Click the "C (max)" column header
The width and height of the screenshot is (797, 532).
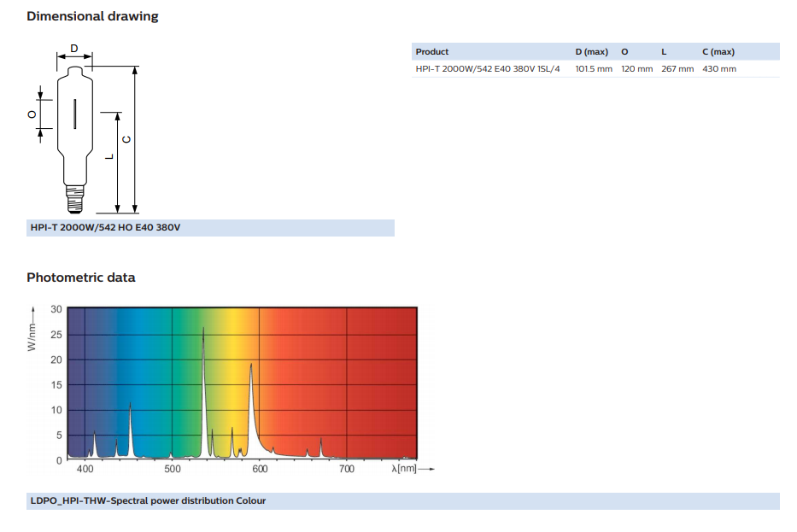click(718, 52)
